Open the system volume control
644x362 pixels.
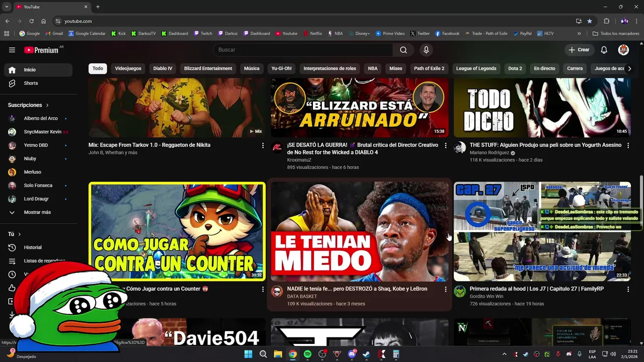(x=613, y=354)
